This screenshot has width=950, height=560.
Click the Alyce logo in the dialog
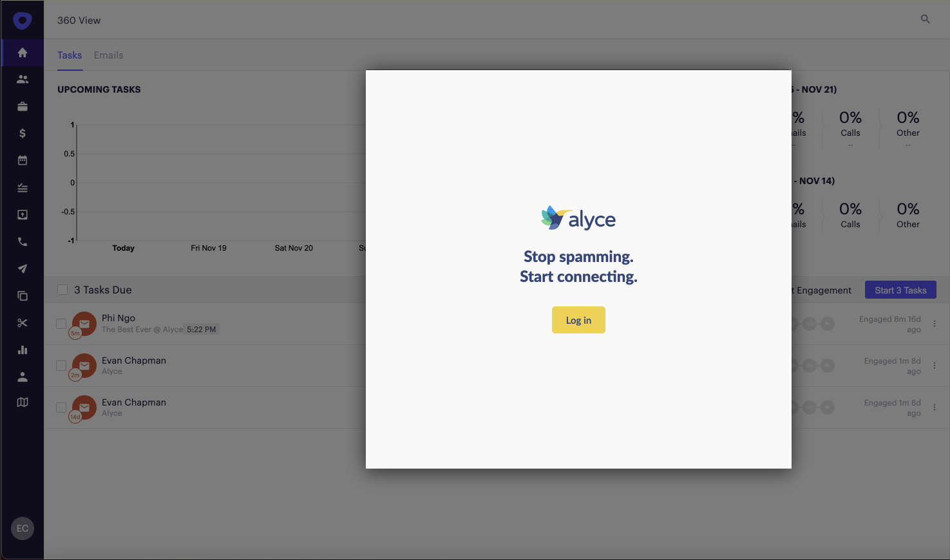tap(578, 219)
